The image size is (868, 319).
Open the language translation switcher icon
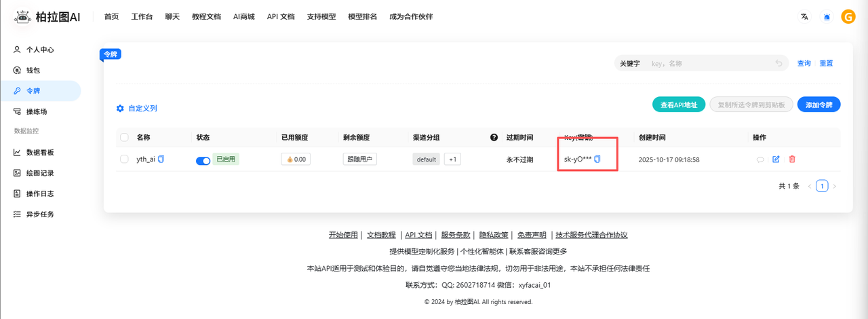[804, 17]
